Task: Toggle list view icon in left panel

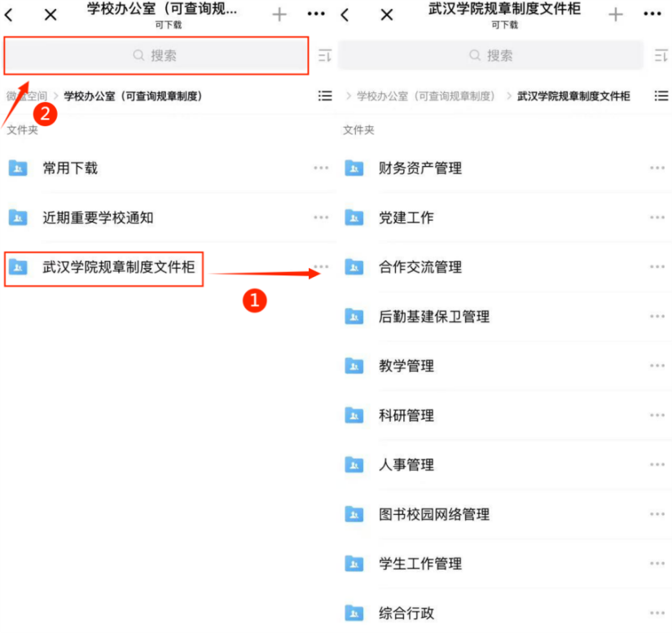Action: click(x=325, y=96)
